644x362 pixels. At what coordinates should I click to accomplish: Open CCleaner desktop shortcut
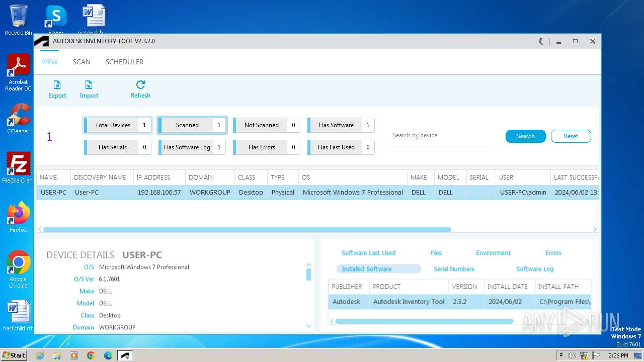pos(18,119)
